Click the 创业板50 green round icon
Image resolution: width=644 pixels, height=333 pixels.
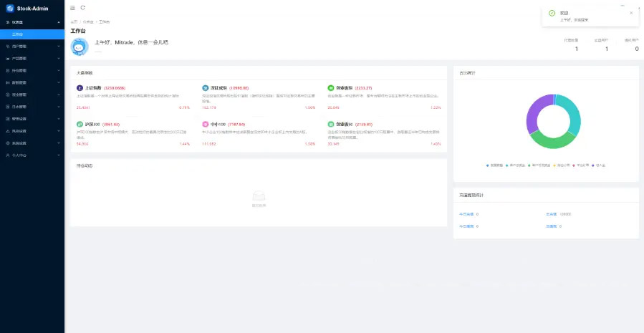click(x=331, y=124)
